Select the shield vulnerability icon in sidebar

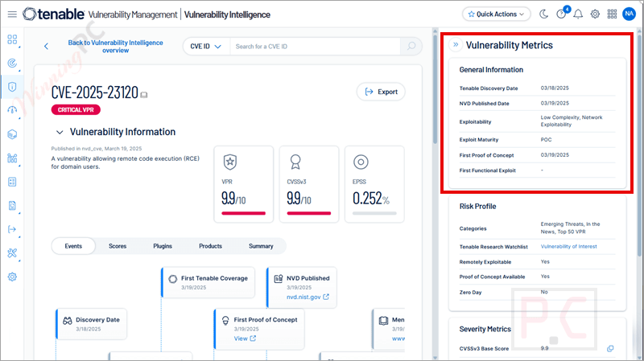(12, 87)
